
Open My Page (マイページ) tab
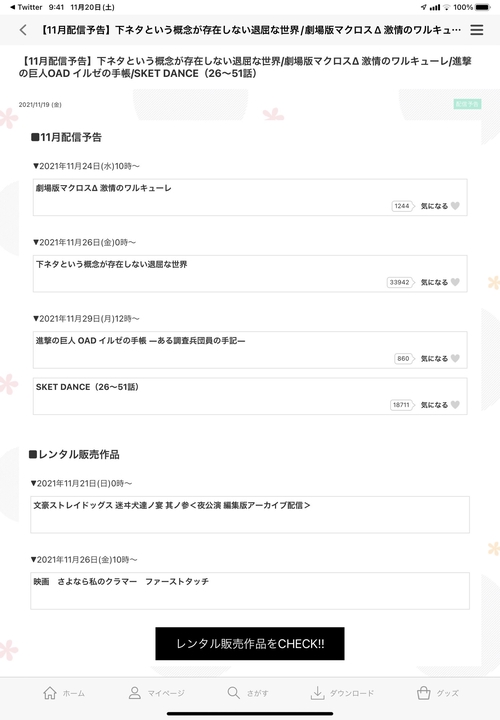click(x=157, y=693)
